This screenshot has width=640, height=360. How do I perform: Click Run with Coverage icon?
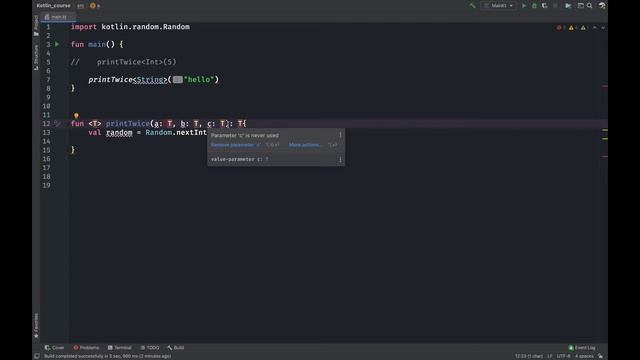point(544,6)
